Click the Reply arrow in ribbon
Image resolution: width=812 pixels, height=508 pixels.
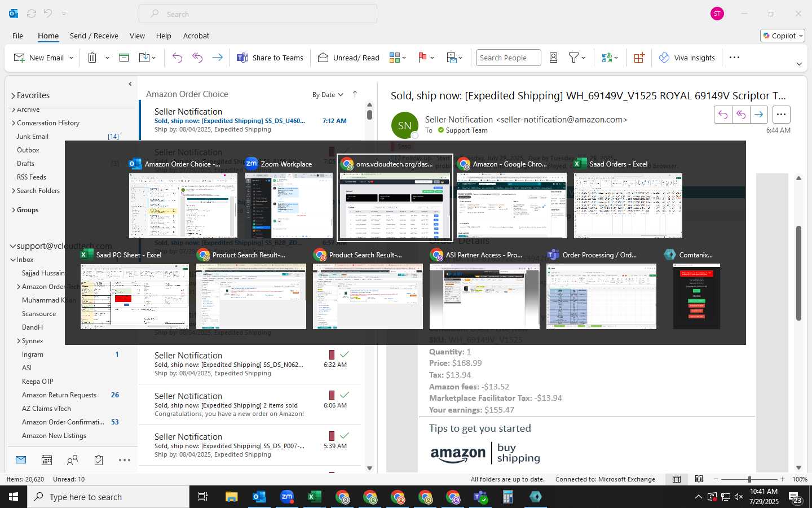coord(177,58)
